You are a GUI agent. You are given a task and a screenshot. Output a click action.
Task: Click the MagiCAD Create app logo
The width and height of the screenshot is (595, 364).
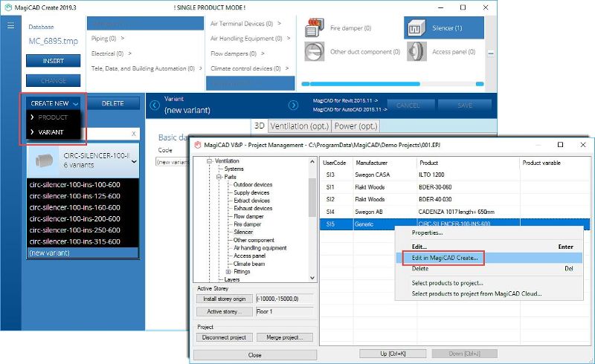(x=8, y=7)
